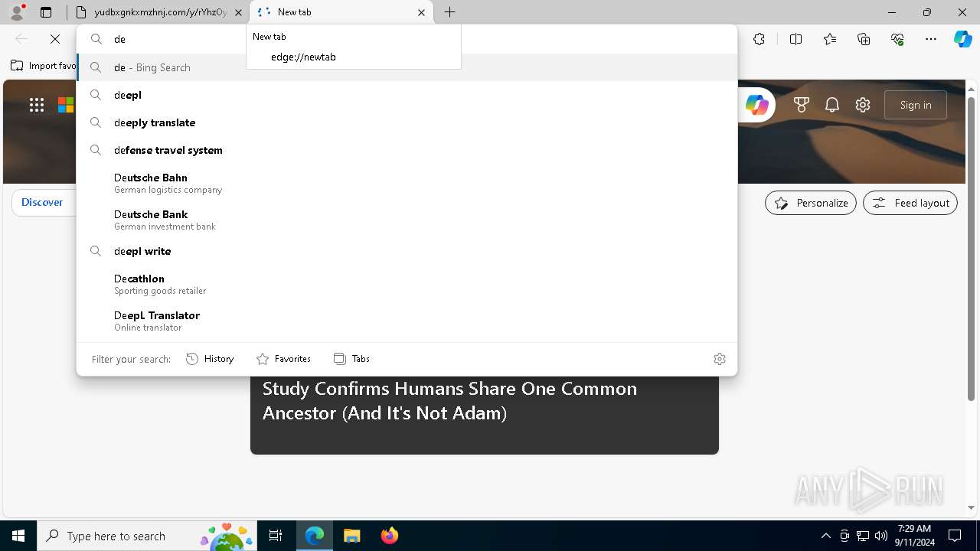The image size is (980, 551).
Task: Select DeepL Translator suggestion
Action: pos(407,321)
